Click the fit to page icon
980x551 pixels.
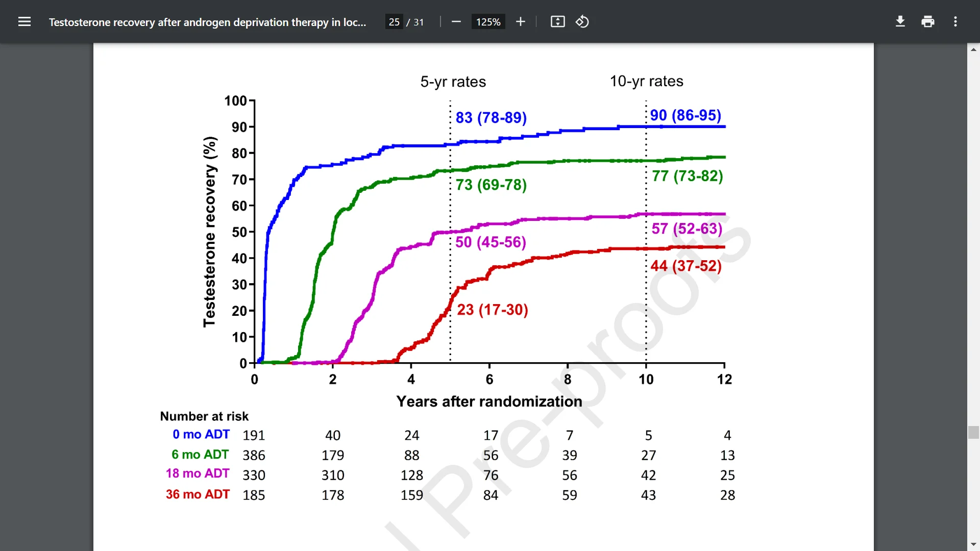(x=557, y=21)
